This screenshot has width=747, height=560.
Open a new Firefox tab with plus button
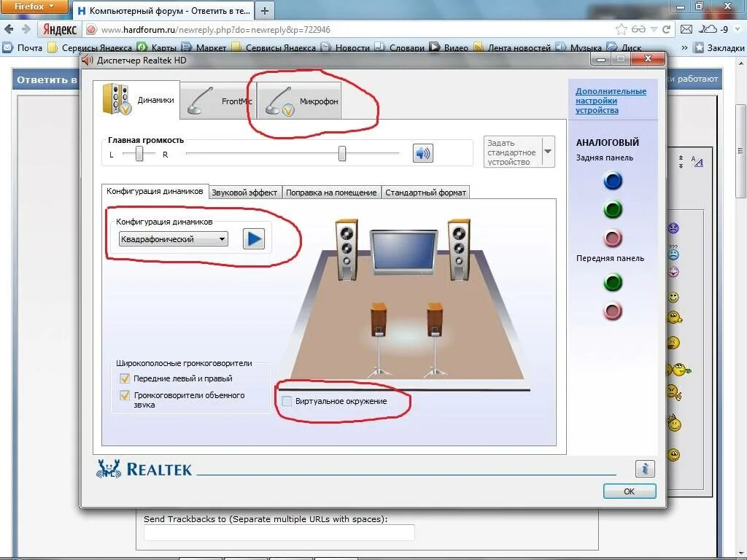coord(265,10)
